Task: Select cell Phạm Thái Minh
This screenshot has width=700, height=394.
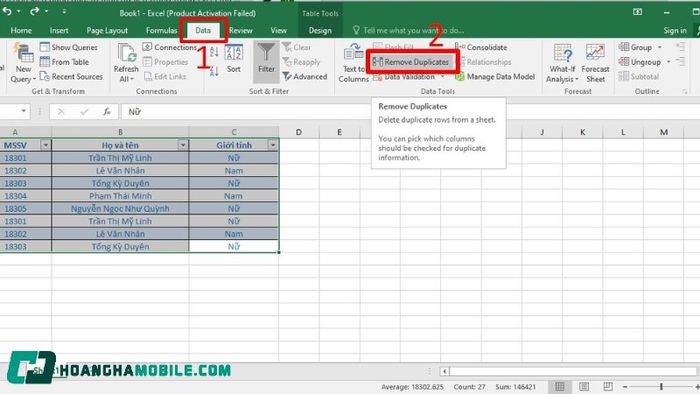Action: pos(120,196)
